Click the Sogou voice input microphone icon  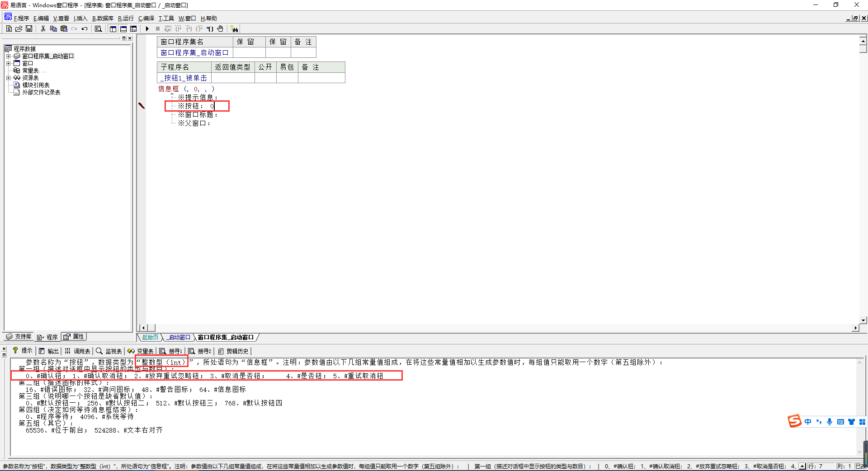pos(830,422)
